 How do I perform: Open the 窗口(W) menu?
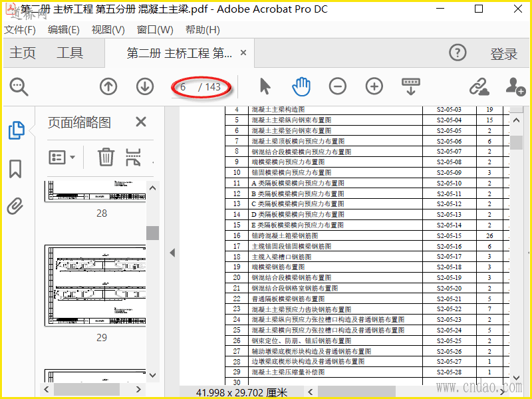tap(155, 30)
